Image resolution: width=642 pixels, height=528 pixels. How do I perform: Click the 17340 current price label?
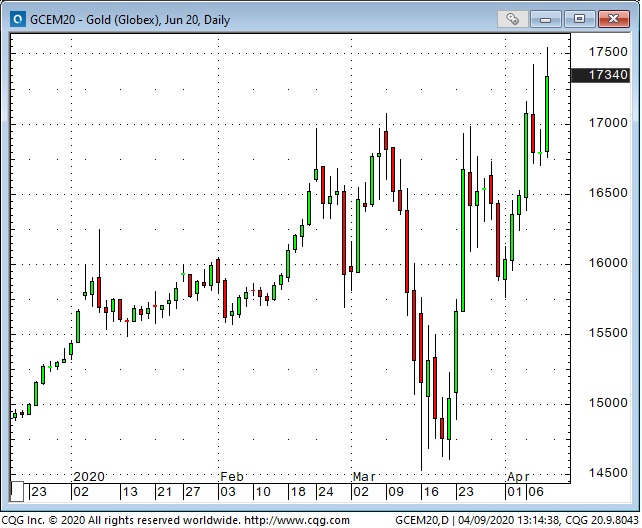600,75
